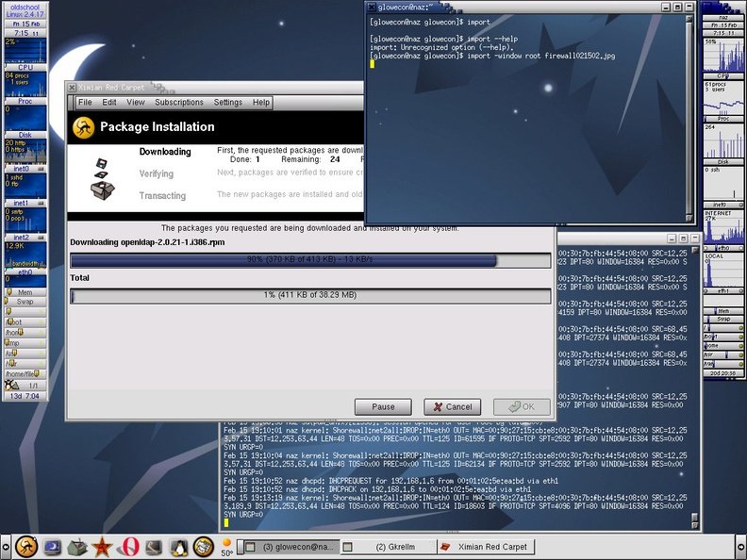Click the package box download illustration

click(103, 178)
